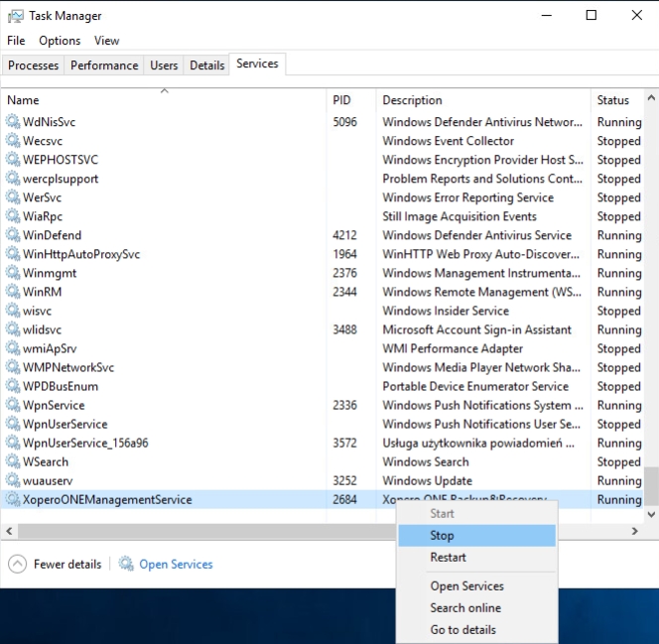The image size is (659, 644).
Task: Choose Go to details in context menu
Action: (462, 630)
